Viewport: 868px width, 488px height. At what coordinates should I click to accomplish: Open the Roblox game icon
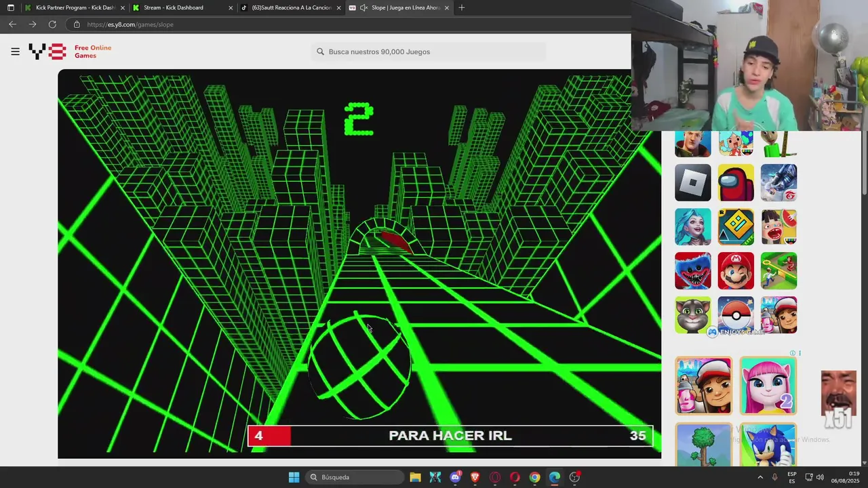point(693,182)
